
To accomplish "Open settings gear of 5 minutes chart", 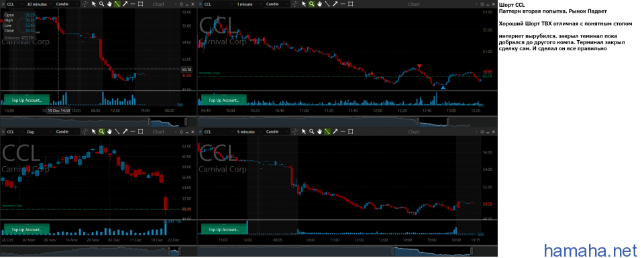I will tap(482, 131).
